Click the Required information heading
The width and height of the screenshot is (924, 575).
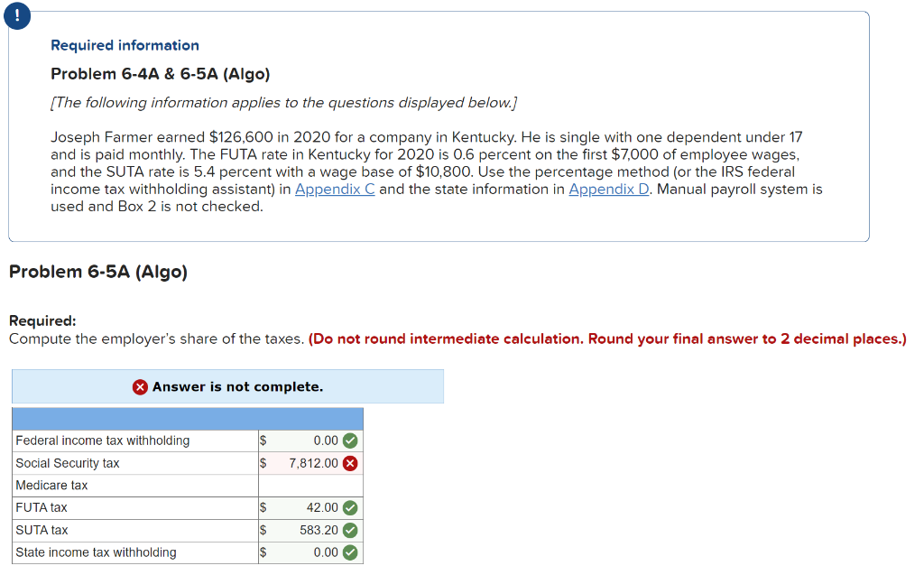125,45
